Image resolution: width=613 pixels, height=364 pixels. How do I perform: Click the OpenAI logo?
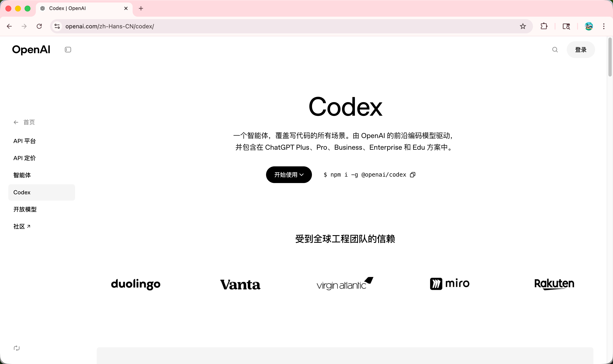point(31,50)
